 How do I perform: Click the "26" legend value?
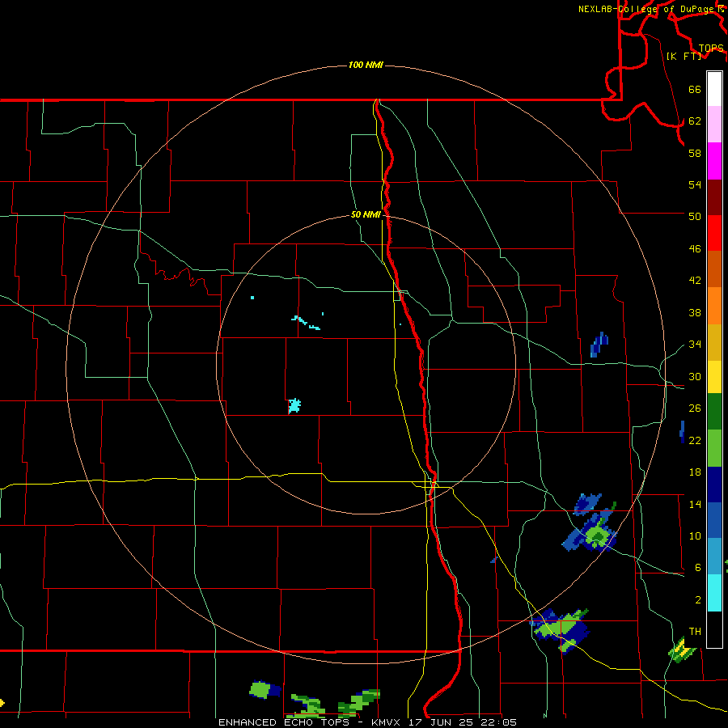click(x=695, y=408)
